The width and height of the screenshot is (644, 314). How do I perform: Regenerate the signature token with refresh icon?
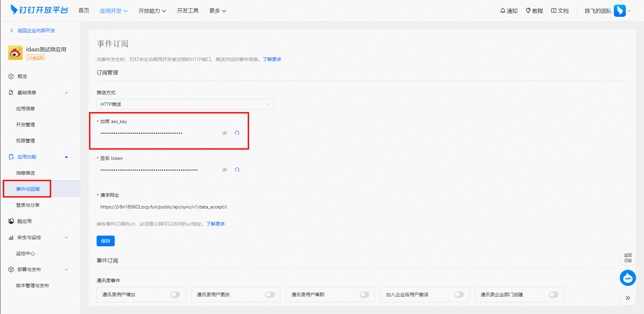[237, 170]
